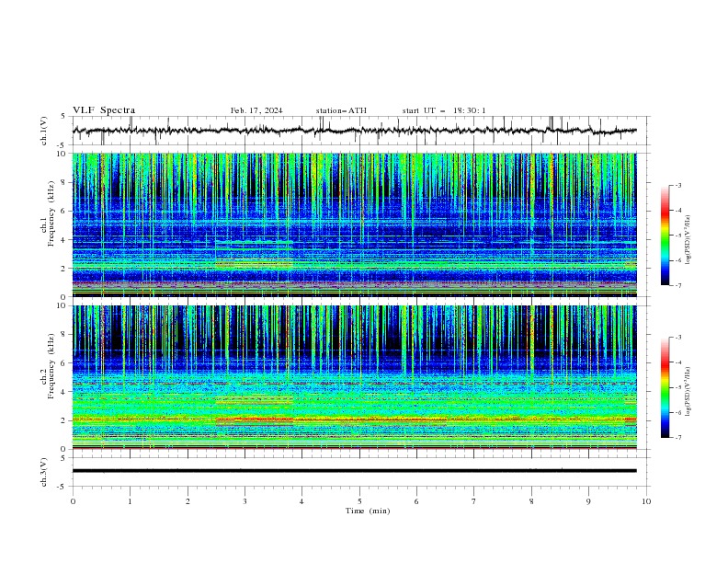Click time axis tick label "4"
Screen dimensions: 728x563
click(301, 501)
